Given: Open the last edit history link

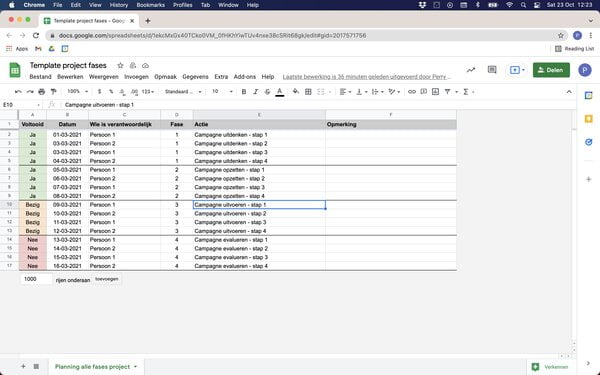Looking at the screenshot, I should click(367, 77).
